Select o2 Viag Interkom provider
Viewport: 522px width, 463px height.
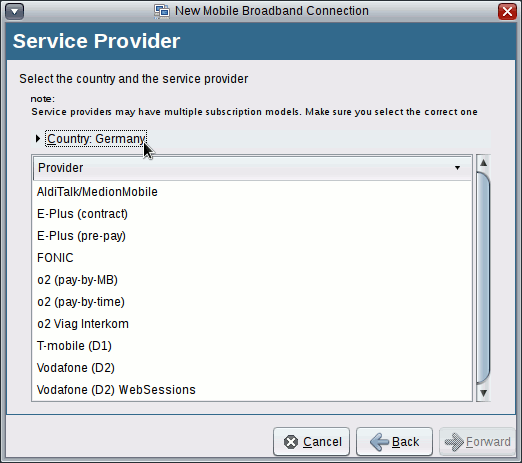click(252, 324)
